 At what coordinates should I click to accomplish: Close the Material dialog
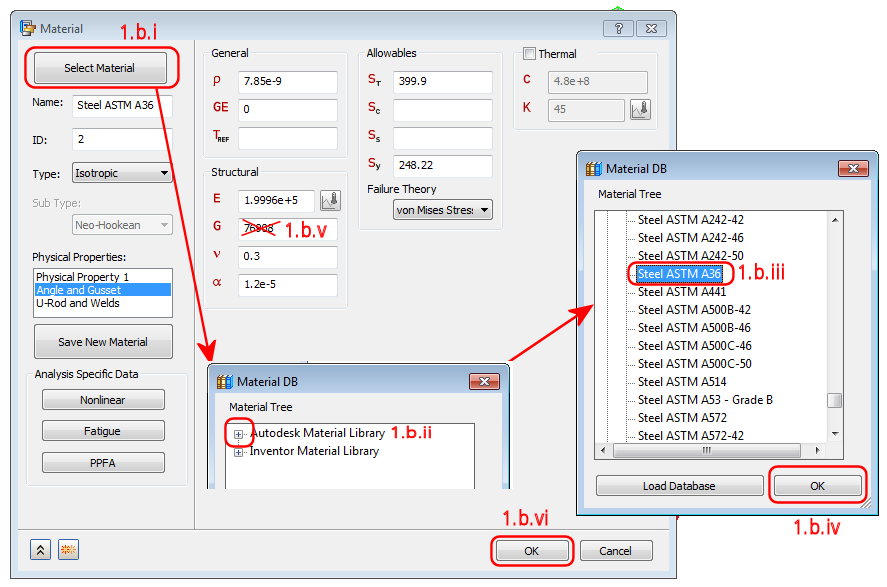(x=651, y=28)
